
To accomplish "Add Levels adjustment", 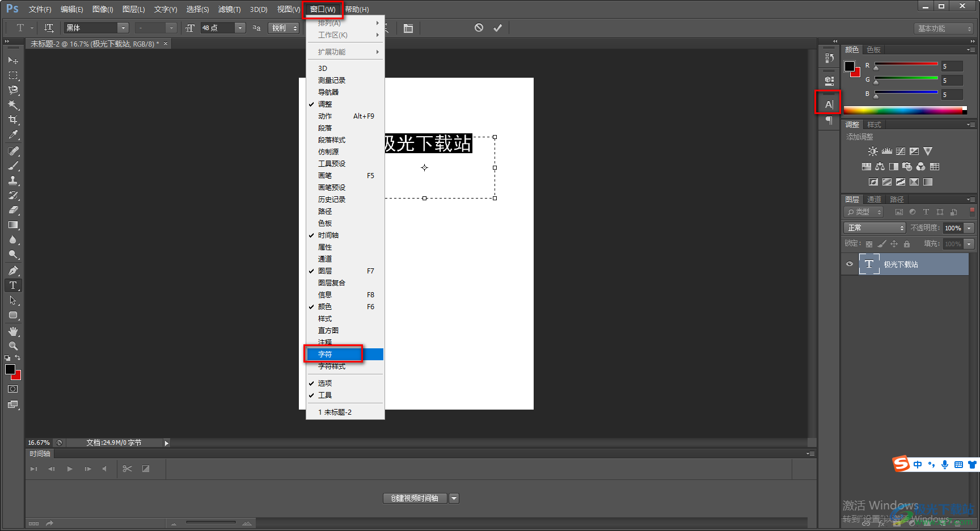I will (x=886, y=151).
